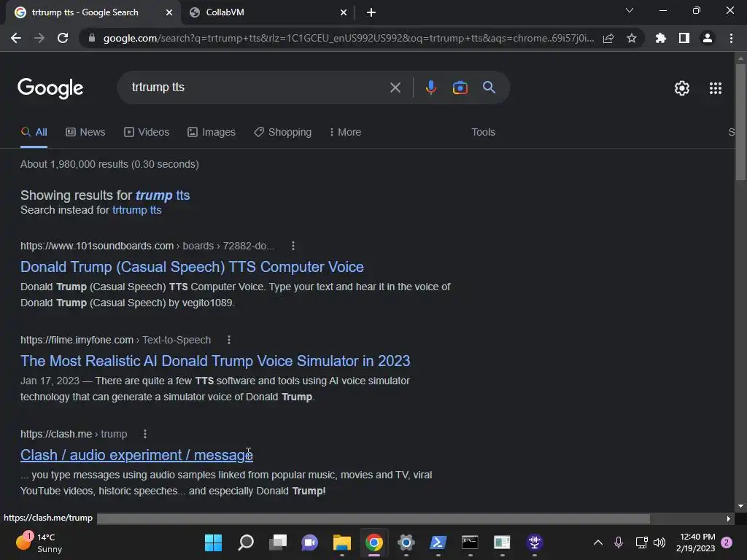Open the tab search chevron
This screenshot has height=560, width=747.
[630, 10]
